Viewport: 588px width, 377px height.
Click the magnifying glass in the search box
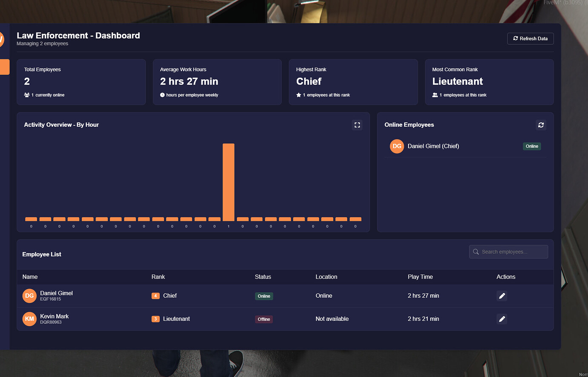[x=476, y=252]
